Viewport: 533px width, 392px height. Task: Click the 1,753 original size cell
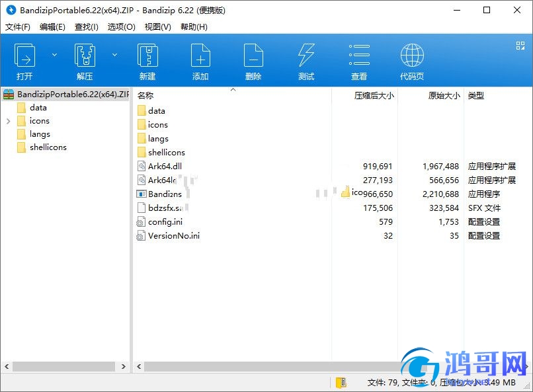point(449,222)
